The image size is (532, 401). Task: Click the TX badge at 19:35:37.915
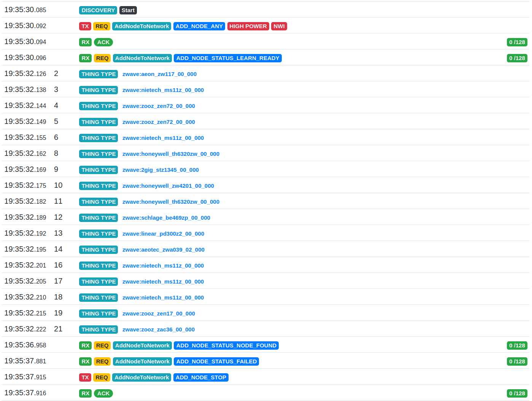coord(85,377)
